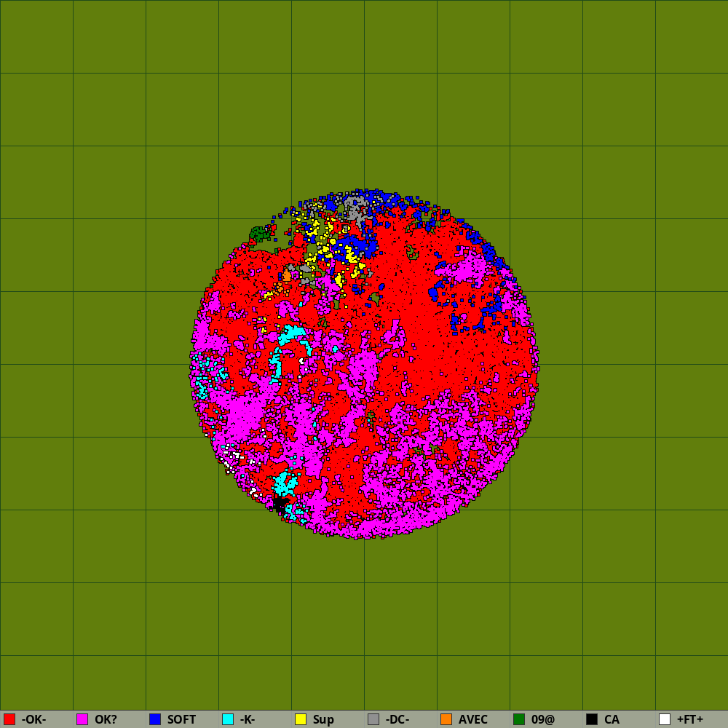Click the blue SOFT legend swatch
The width and height of the screenshot is (728, 728).
[155, 719]
